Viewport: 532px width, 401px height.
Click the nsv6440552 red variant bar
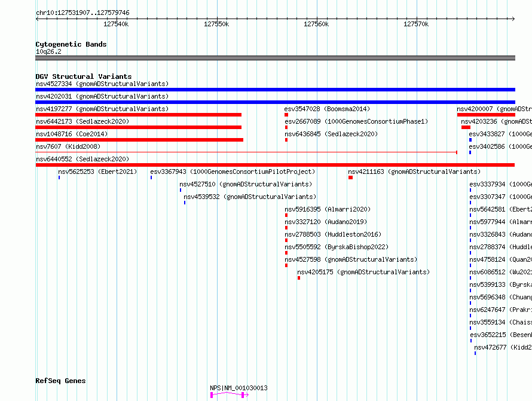275,165
